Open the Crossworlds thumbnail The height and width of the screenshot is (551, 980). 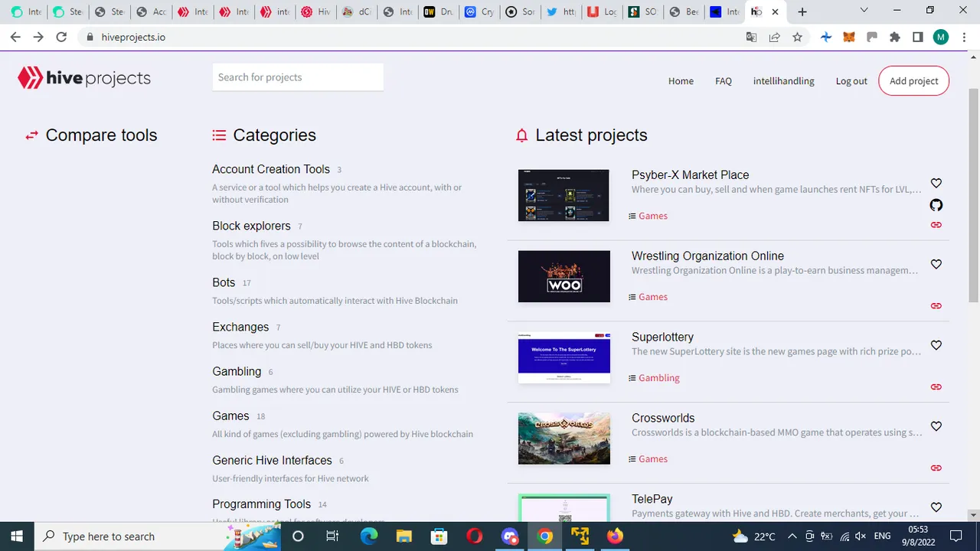pyautogui.click(x=563, y=439)
